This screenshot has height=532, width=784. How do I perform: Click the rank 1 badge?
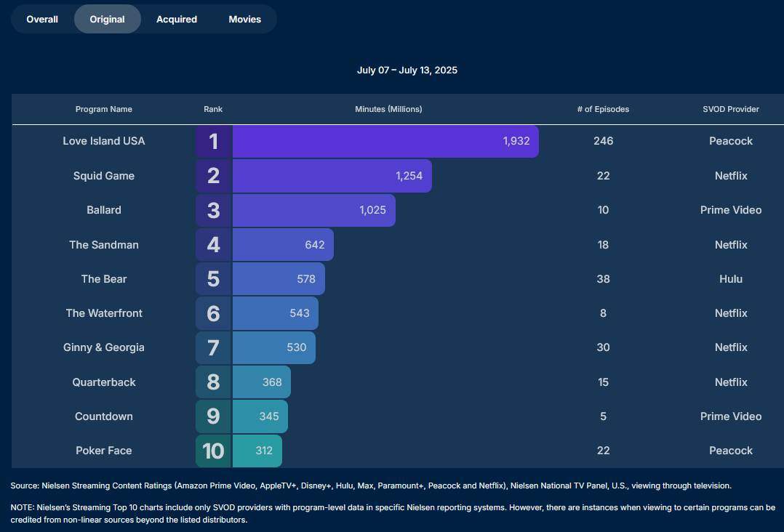(213, 141)
